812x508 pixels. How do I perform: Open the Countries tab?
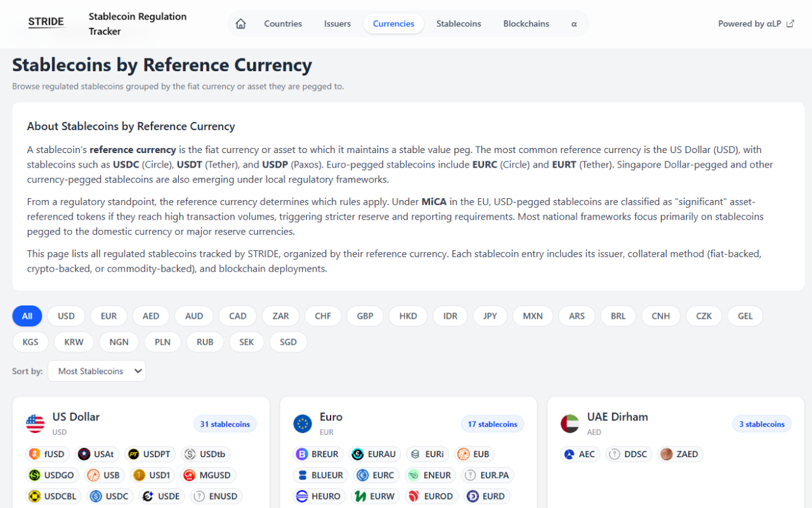283,23
